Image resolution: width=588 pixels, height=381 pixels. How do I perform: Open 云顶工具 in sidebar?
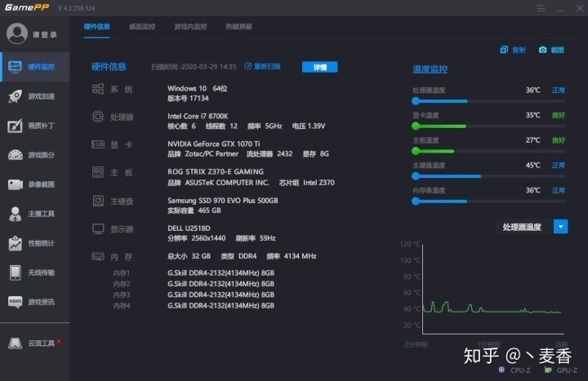tap(35, 343)
